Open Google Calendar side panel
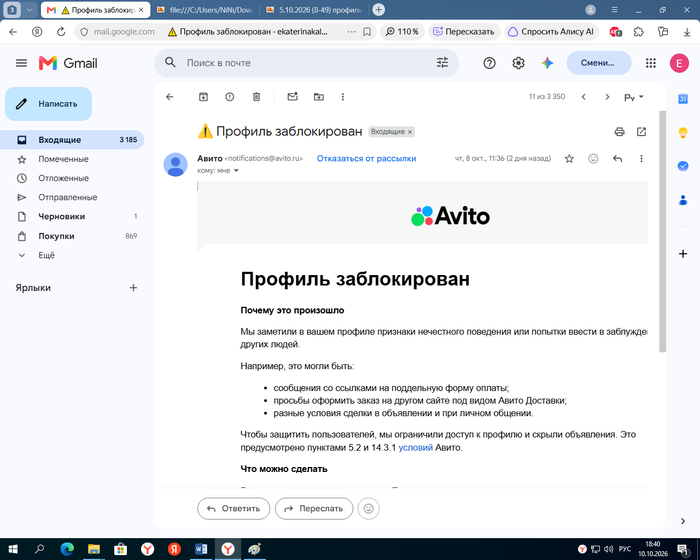This screenshot has width=700, height=560. pos(683,99)
